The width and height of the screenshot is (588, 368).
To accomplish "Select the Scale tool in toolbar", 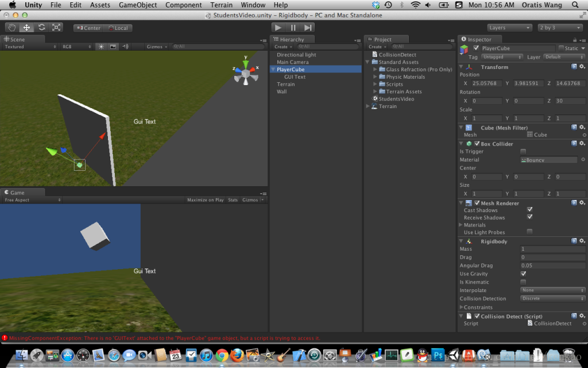I will [56, 28].
